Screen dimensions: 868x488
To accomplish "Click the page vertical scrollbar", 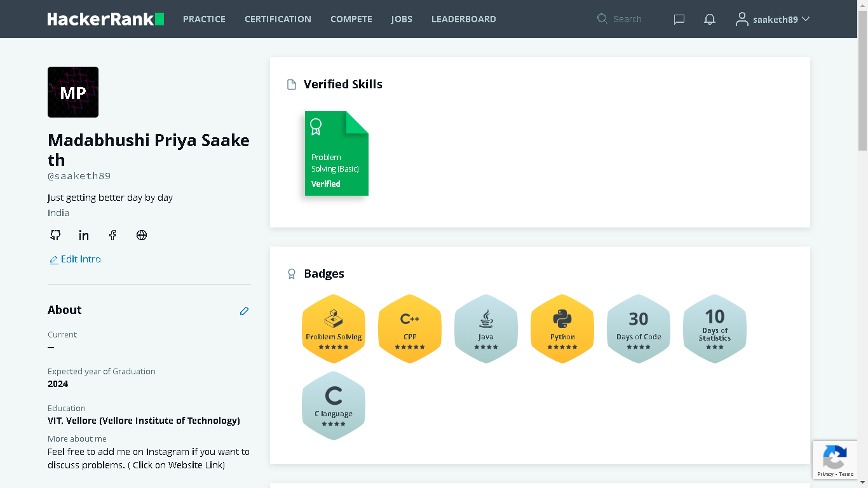I will pos(862,95).
